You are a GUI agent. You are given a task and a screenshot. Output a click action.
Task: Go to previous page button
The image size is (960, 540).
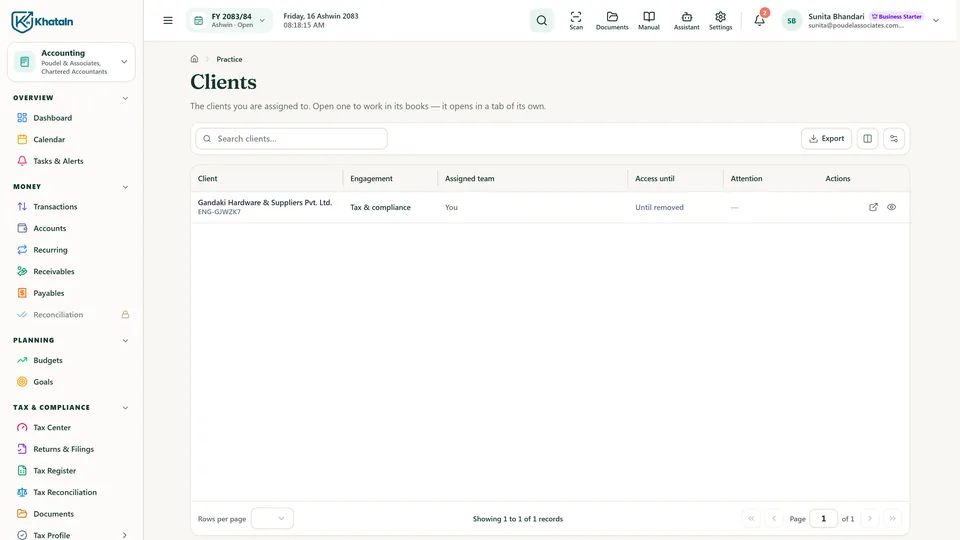tap(774, 519)
